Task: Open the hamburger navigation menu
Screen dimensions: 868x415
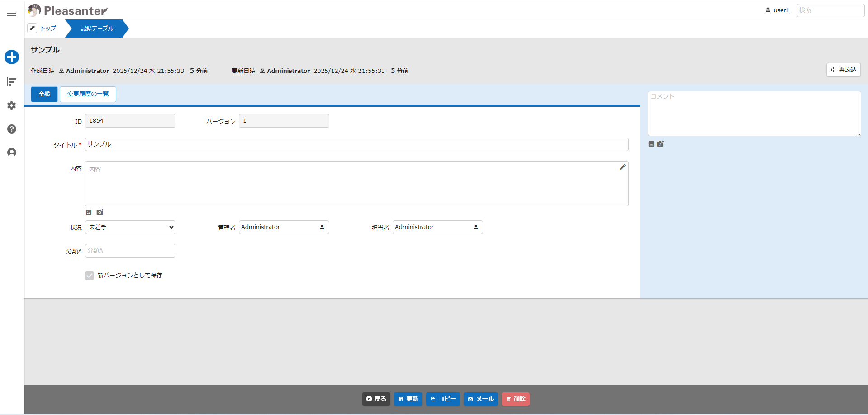Action: point(12,14)
